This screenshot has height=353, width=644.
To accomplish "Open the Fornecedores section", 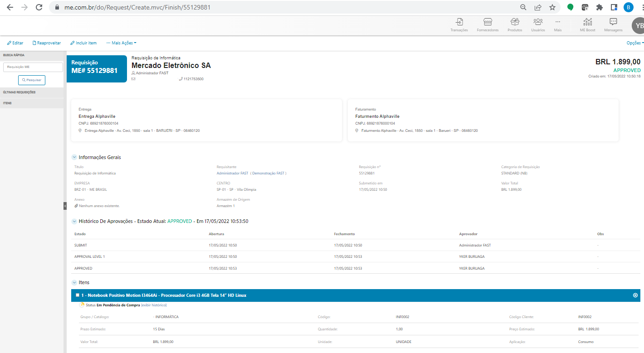I will pyautogui.click(x=488, y=25).
